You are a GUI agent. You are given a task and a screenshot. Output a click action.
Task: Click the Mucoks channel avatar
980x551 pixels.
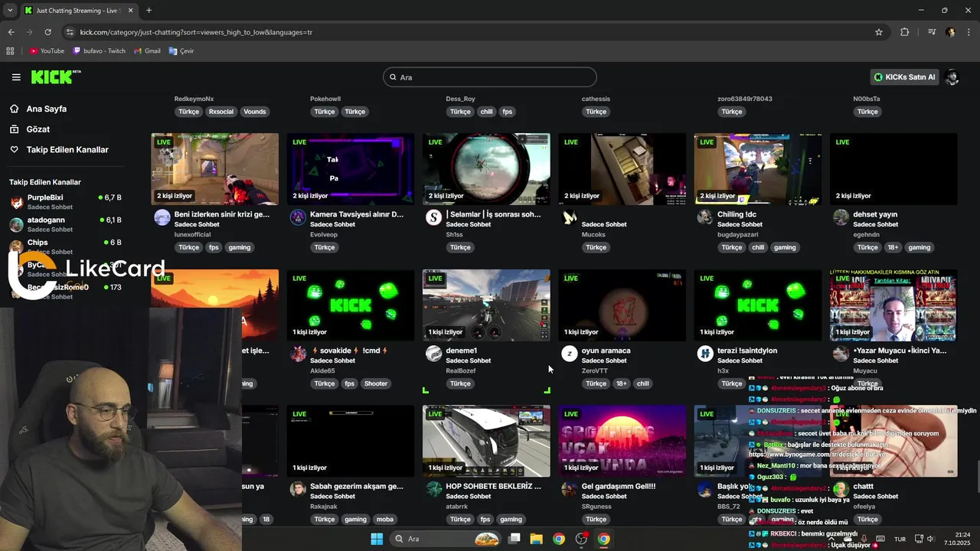pyautogui.click(x=569, y=217)
